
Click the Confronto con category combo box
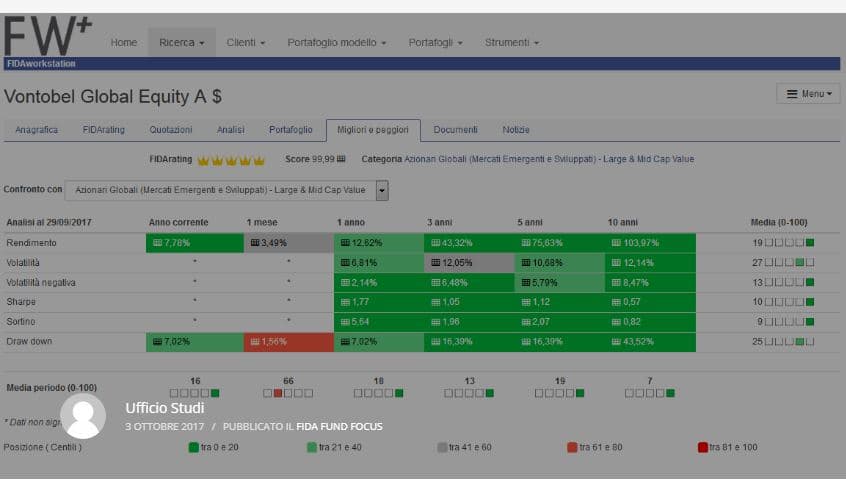[226, 191]
